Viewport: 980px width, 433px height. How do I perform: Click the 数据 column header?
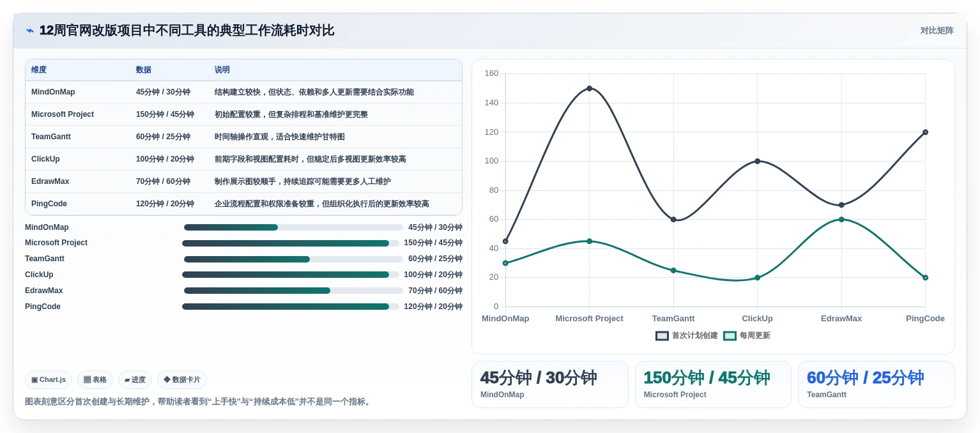(x=144, y=70)
